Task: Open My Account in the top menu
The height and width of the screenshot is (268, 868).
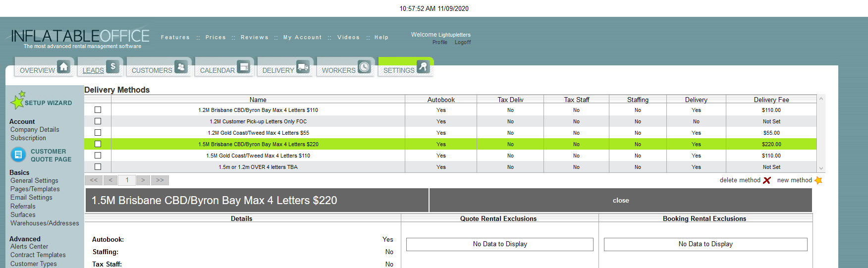Action: click(302, 37)
